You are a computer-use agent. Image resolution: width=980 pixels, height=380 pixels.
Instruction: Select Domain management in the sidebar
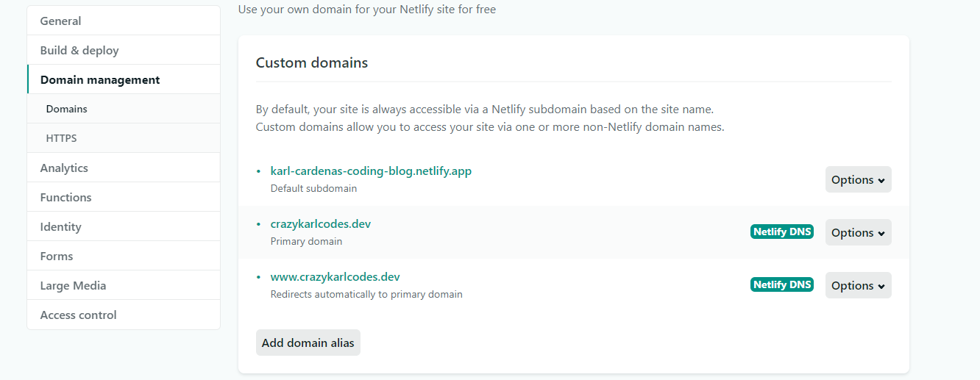tap(100, 79)
